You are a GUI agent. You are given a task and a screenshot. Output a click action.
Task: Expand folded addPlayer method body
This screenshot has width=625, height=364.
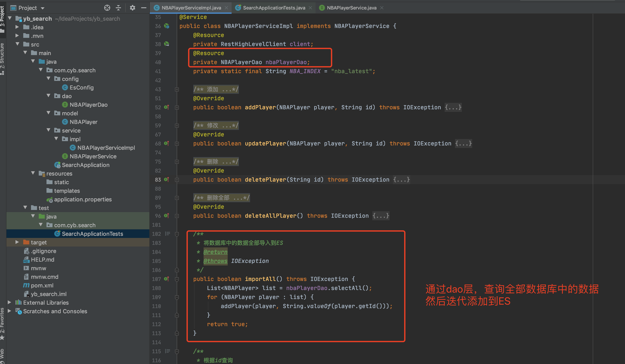point(177,108)
